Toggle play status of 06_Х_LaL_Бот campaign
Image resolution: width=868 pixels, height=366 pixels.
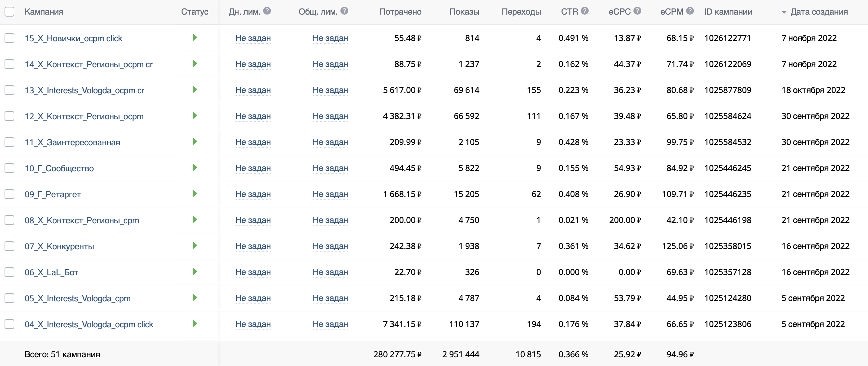click(x=195, y=272)
